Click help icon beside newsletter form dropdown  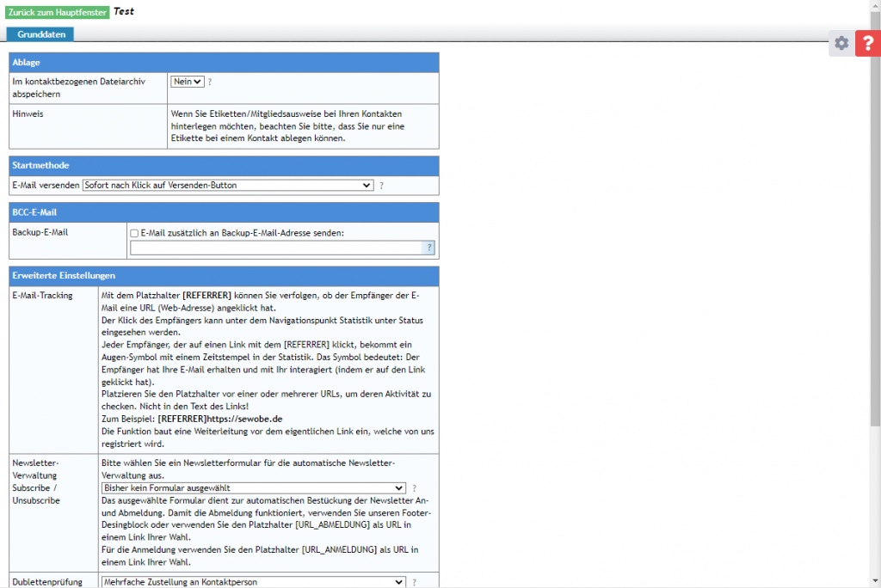point(414,488)
